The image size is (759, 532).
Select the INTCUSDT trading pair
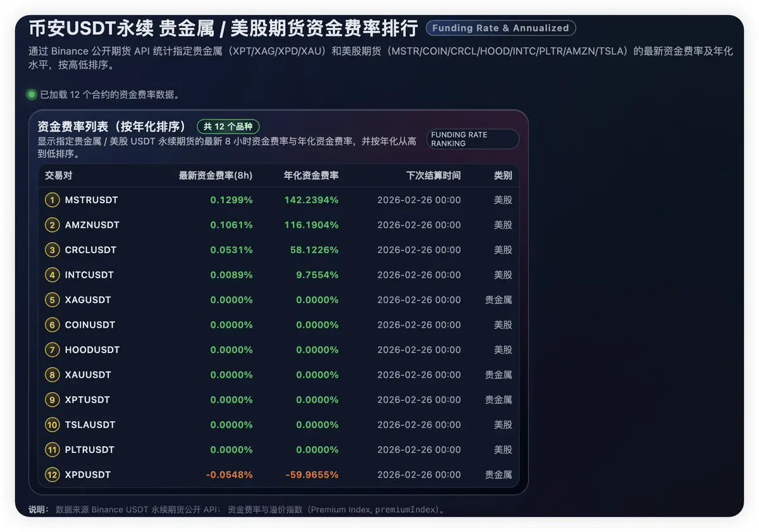pos(89,275)
